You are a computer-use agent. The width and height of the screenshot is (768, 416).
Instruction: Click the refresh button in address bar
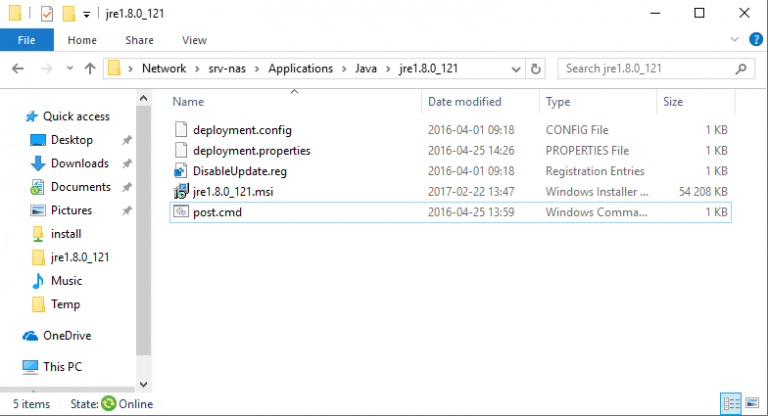(536, 69)
